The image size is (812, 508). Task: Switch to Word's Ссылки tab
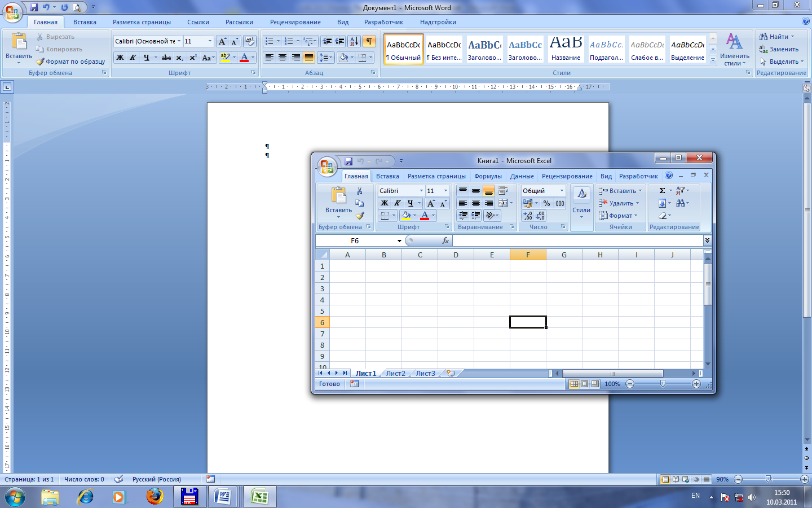198,22
